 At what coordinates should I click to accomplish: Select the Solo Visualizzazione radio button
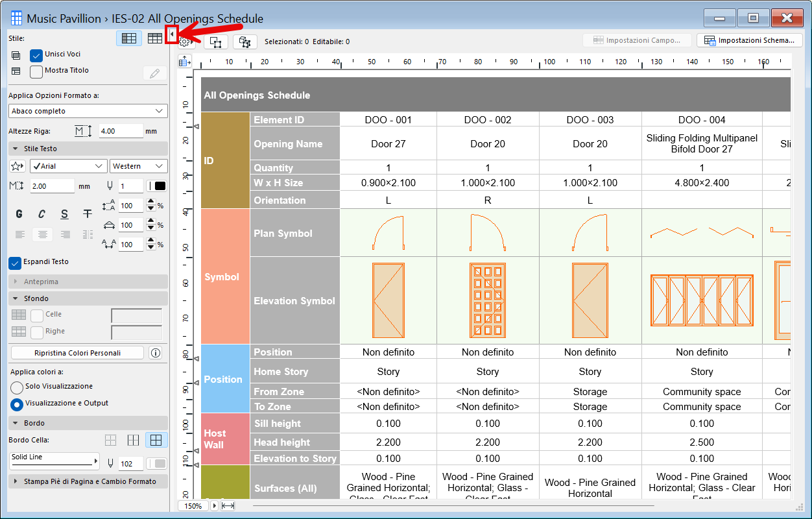click(17, 387)
